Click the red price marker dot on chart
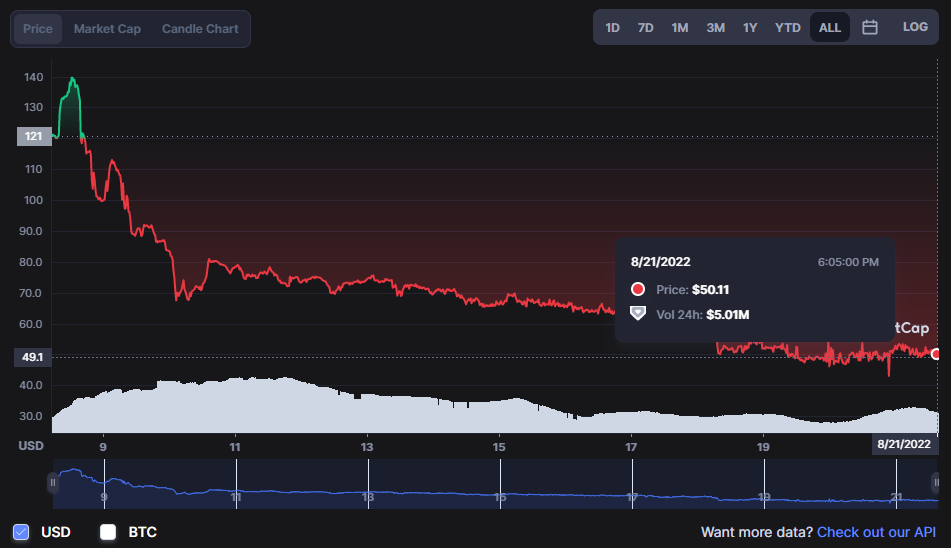The width and height of the screenshot is (951, 548). [936, 354]
